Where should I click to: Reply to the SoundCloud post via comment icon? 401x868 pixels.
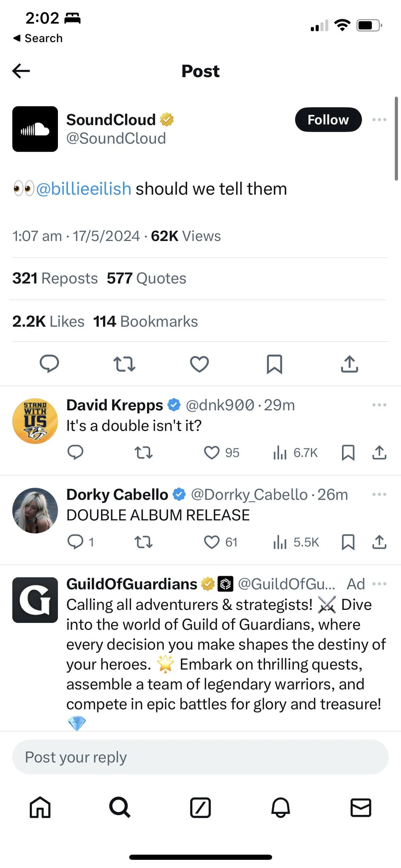point(49,364)
